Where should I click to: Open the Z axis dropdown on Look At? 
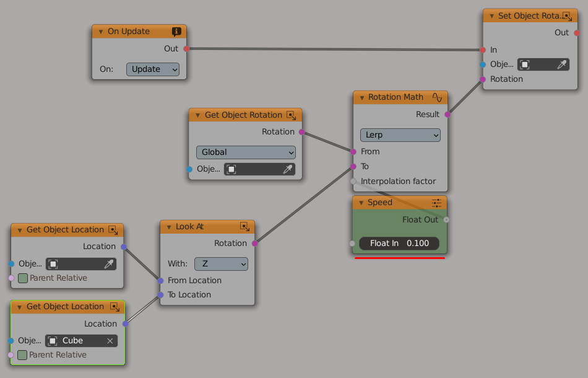[x=221, y=263]
